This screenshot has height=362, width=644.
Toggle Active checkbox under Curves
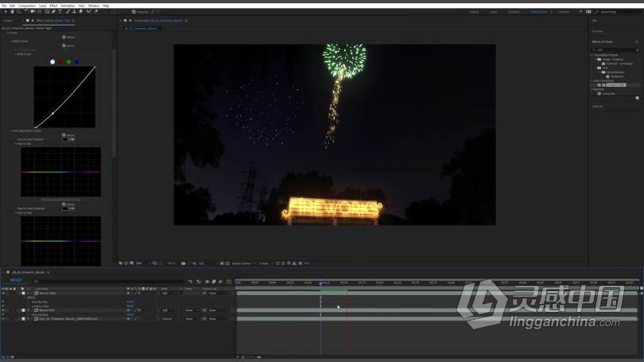pyautogui.click(x=64, y=37)
